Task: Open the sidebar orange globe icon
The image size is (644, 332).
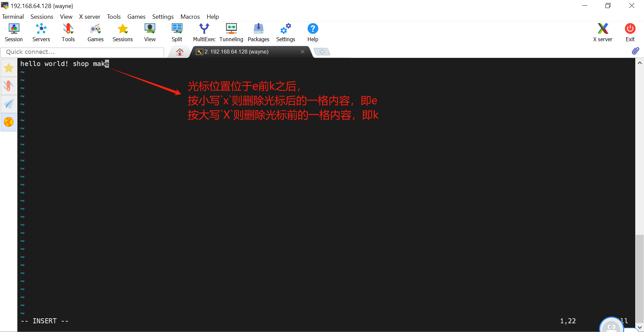Action: [x=9, y=122]
